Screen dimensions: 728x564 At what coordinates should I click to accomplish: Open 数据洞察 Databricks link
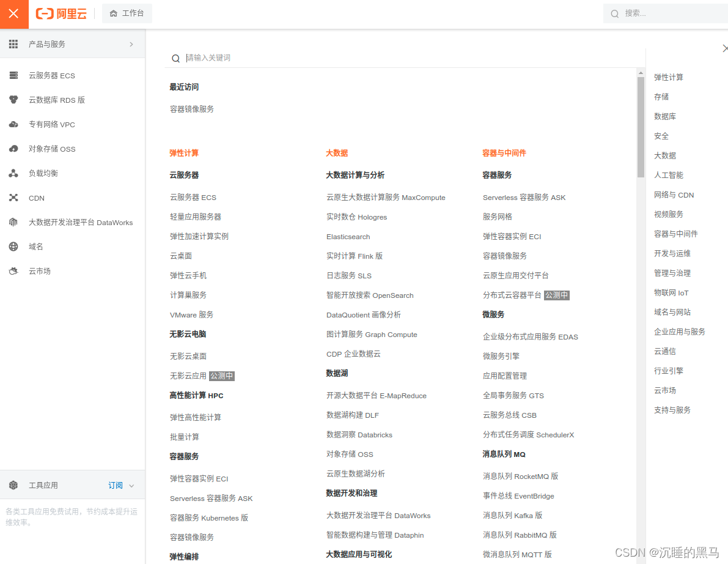point(359,435)
